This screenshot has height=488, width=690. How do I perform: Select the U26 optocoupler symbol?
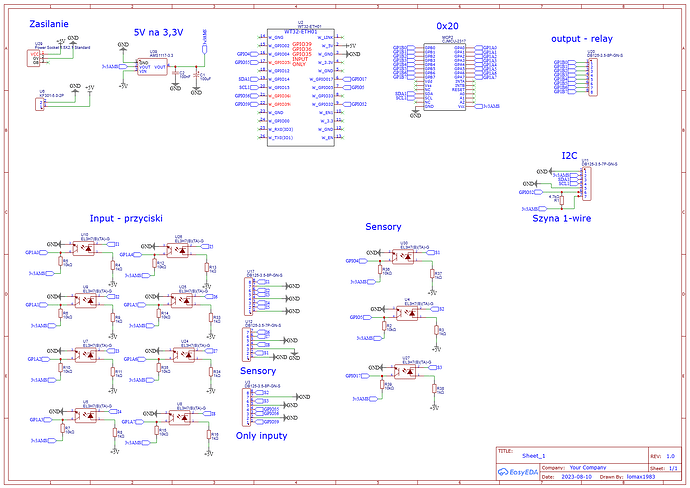pos(178,251)
